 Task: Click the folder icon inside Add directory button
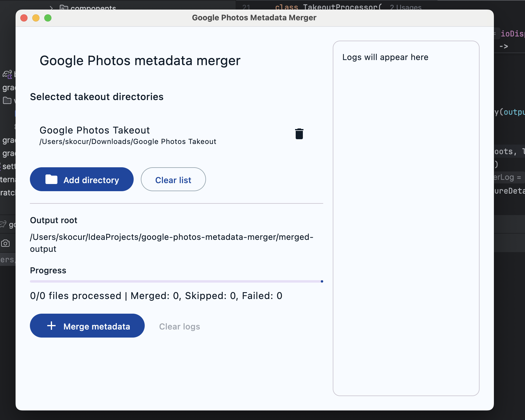click(52, 179)
